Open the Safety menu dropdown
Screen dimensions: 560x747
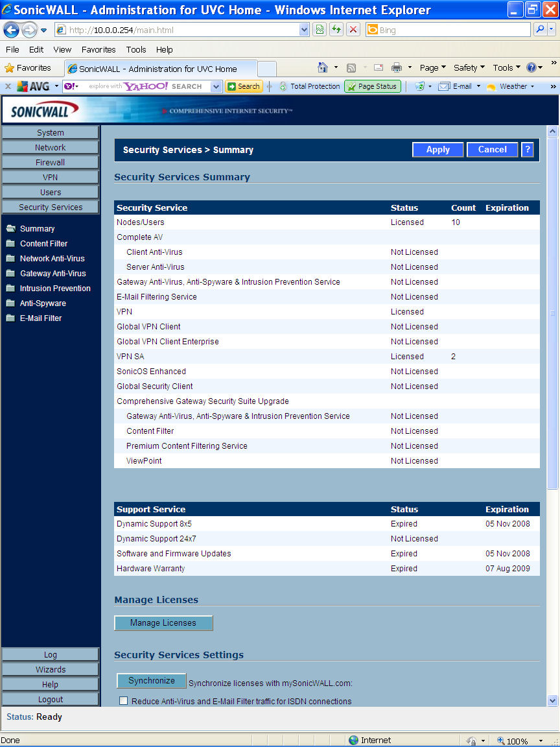pyautogui.click(x=469, y=67)
